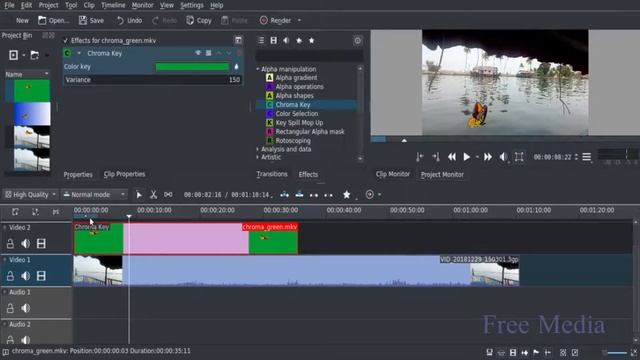The image size is (640, 360).
Task: Open the Monitor menu
Action: tap(142, 5)
